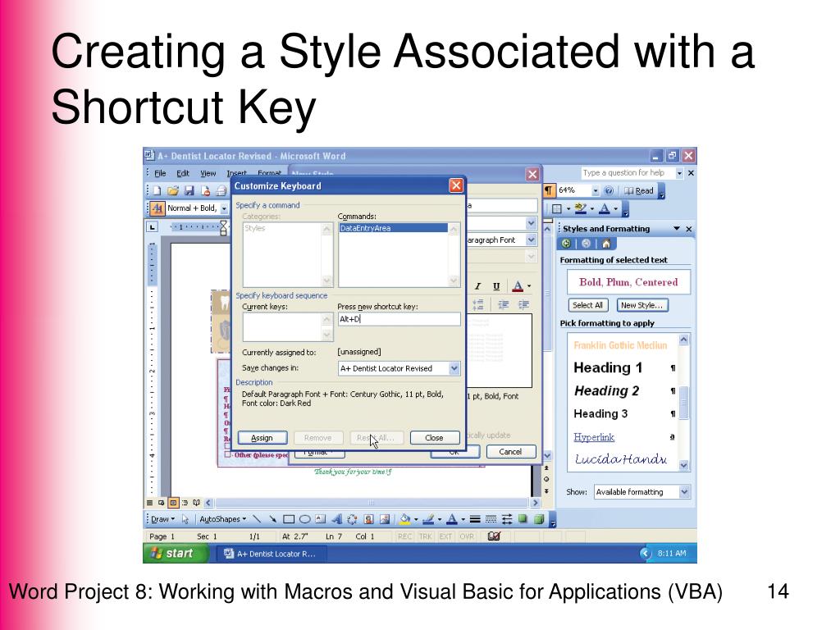Click Cancel in New Style dialog
Viewport: 840px width, 630px height.
click(x=510, y=452)
